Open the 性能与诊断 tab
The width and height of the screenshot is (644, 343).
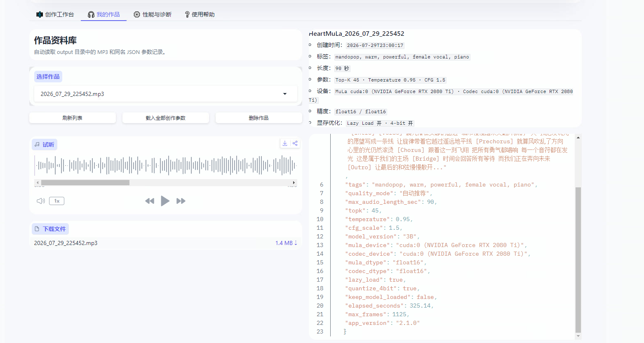(x=153, y=14)
